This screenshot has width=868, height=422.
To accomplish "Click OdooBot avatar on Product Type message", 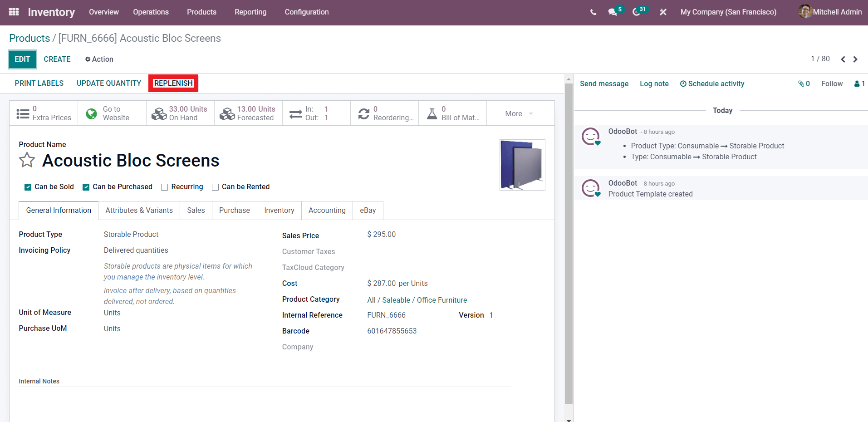I will pos(591,136).
